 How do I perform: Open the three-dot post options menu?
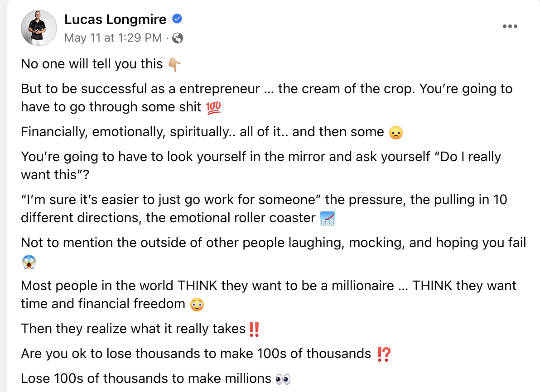(x=510, y=26)
